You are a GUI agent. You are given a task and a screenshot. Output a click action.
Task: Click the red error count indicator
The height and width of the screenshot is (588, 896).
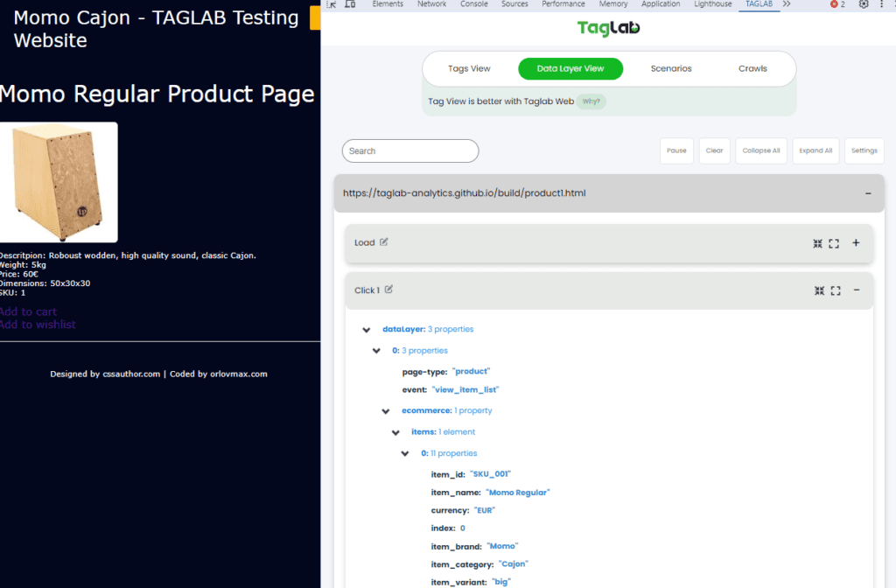tap(837, 4)
